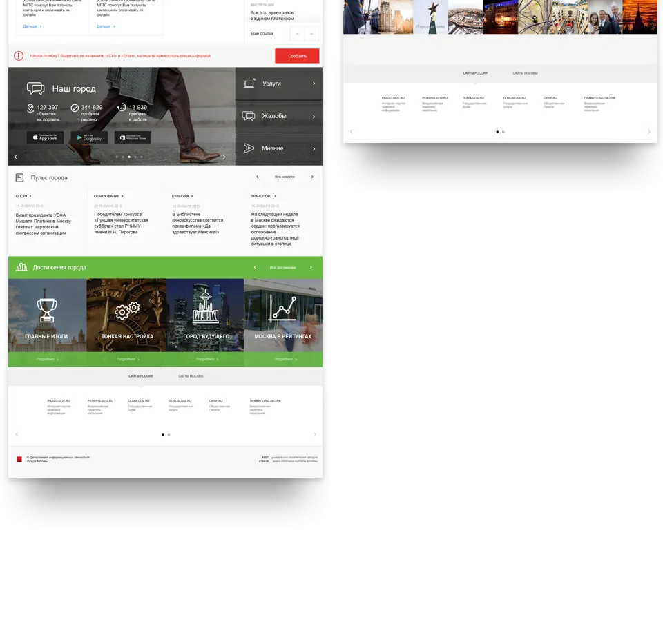Switch to the САЙТЫ МОСКВЫ tab

pos(191,376)
